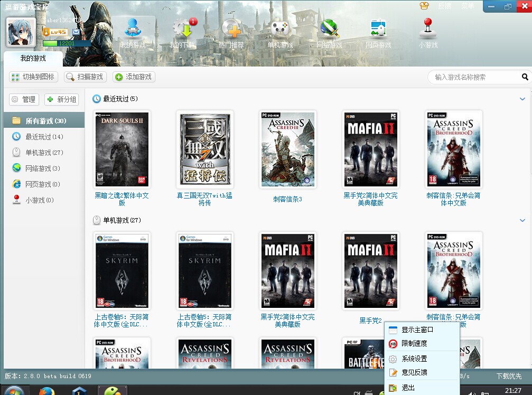Viewport: 532px width, 395px height.
Task: Select 网络游戏 (3) in sidebar
Action: click(44, 168)
